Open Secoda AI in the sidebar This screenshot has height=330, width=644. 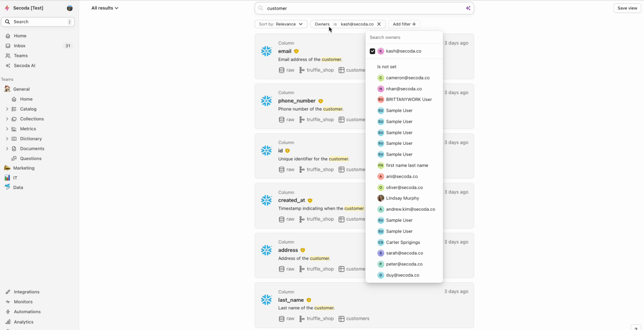[x=25, y=65]
